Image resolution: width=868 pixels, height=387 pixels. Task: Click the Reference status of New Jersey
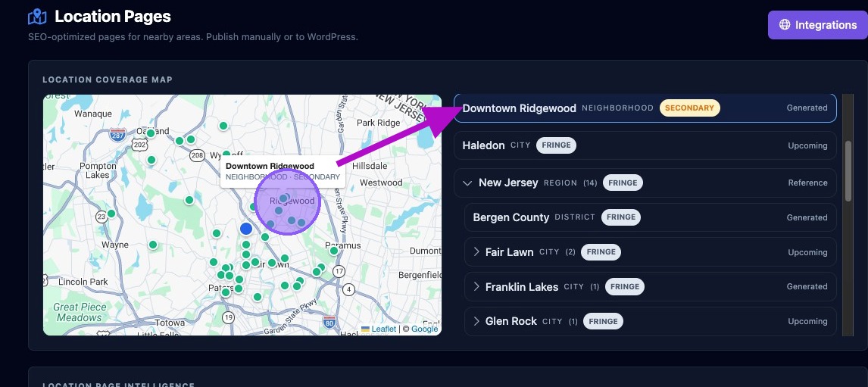coord(807,183)
